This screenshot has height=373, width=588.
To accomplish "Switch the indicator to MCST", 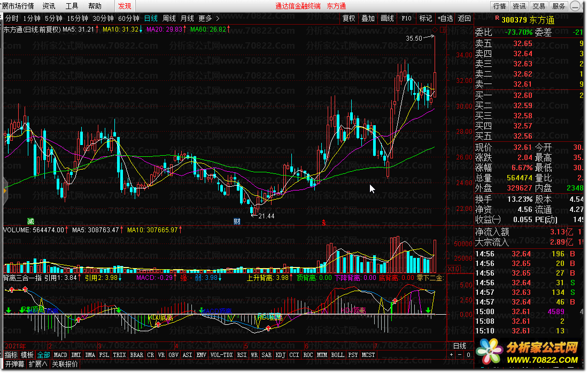I will pos(368,355).
